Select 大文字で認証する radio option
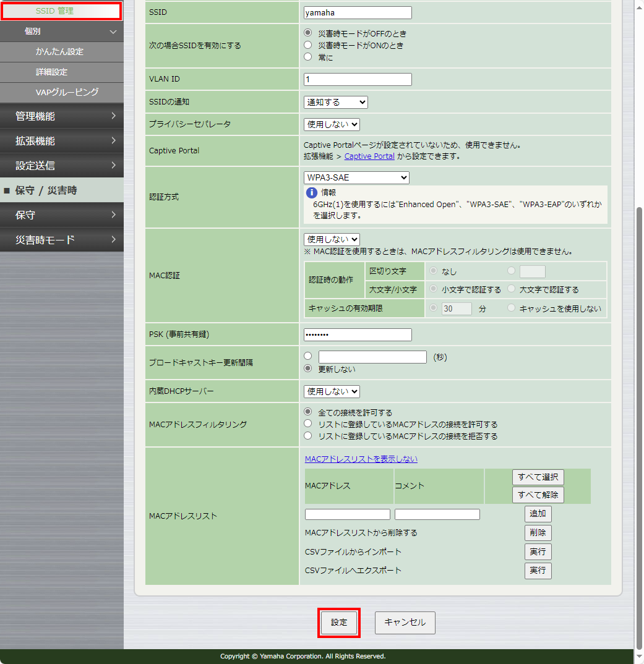This screenshot has width=644, height=664. pyautogui.click(x=512, y=289)
